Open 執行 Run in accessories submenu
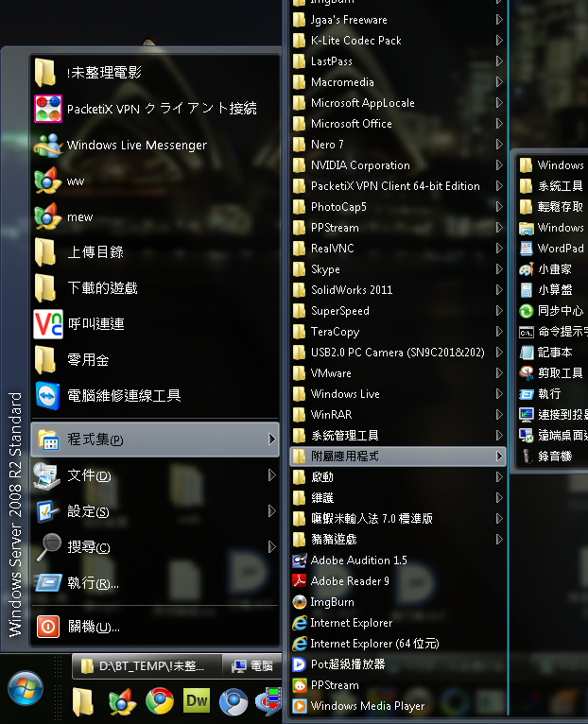 click(552, 394)
